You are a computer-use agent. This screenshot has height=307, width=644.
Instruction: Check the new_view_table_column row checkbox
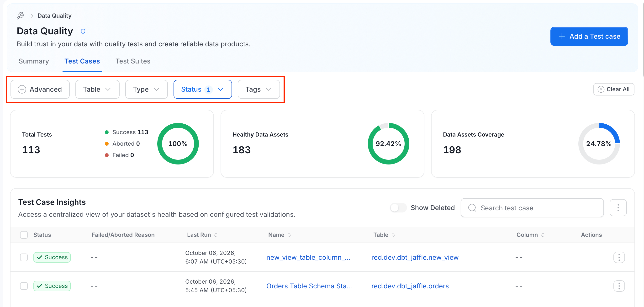24,257
